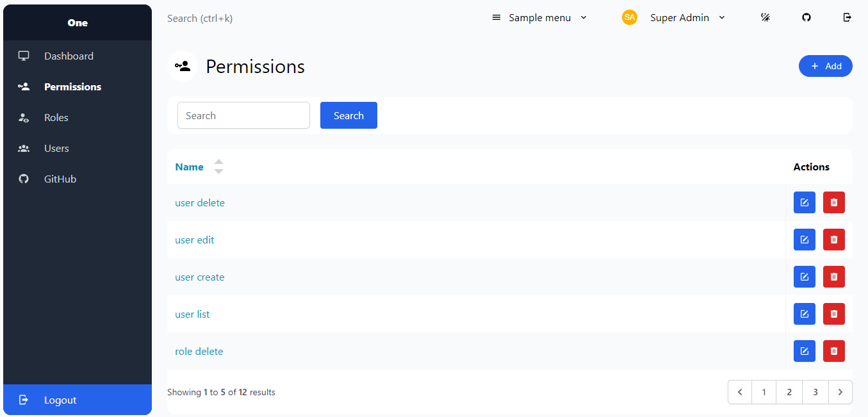Edit the 'user create' permission
Image resolution: width=868 pixels, height=417 pixels.
pos(805,277)
